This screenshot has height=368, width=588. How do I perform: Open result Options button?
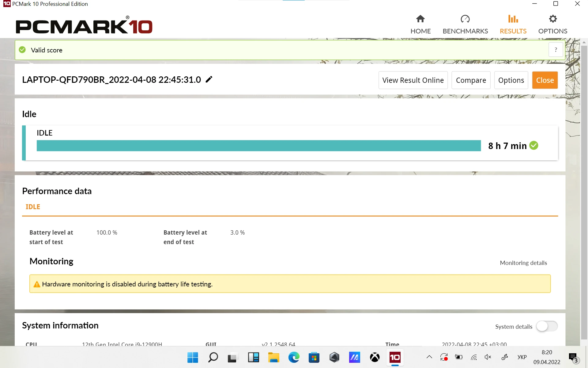(x=511, y=80)
